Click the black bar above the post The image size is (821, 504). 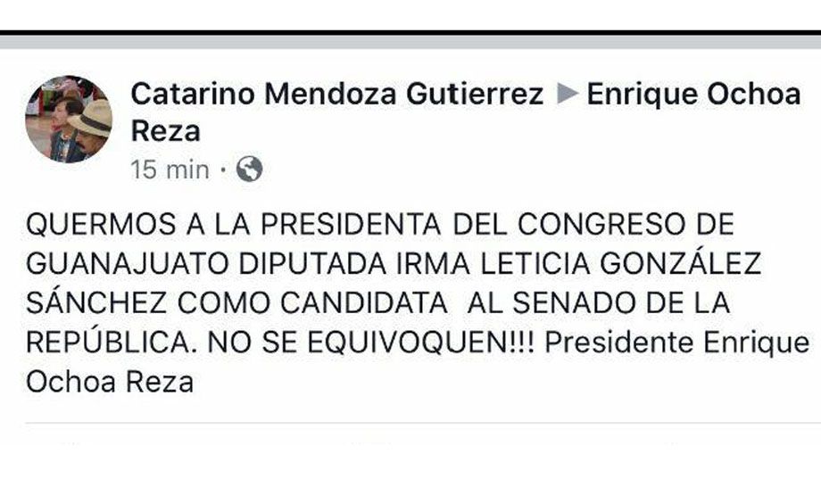click(410, 33)
